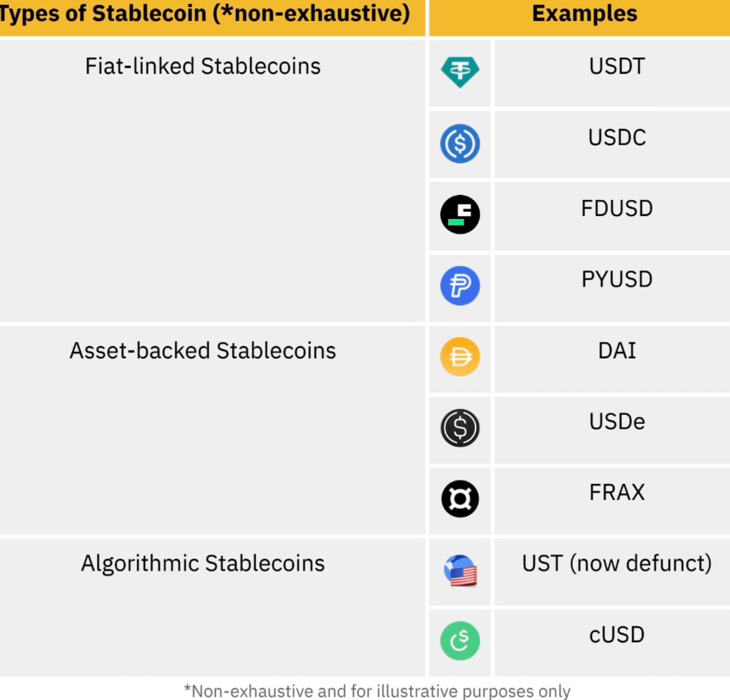Click the green cUSD coin icon
This screenshot has width=730, height=700.
(460, 640)
